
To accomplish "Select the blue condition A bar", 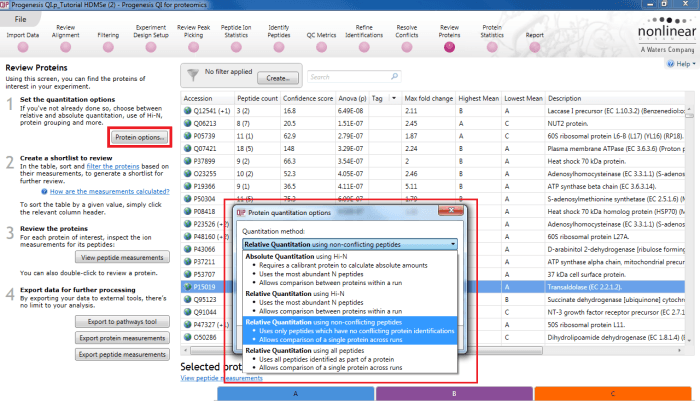I will (296, 393).
